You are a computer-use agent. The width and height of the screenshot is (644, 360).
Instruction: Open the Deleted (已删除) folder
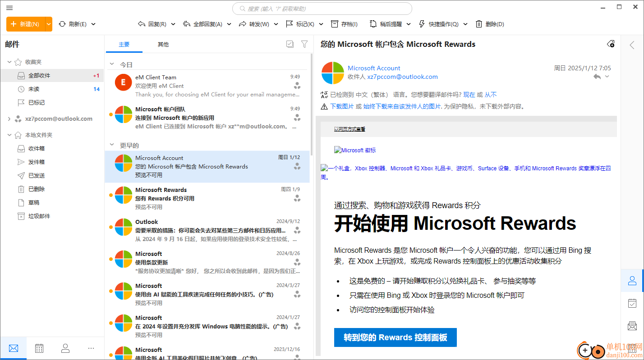tap(52, 189)
